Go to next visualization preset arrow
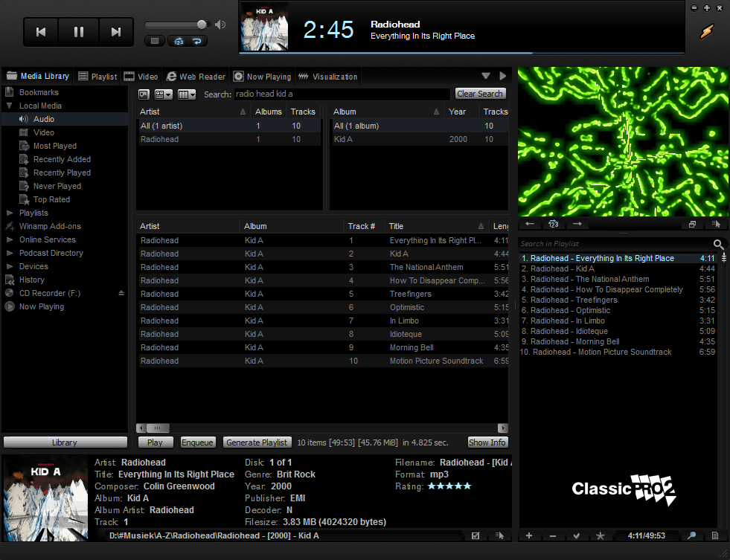Viewport: 730px width, 560px height. pyautogui.click(x=577, y=224)
